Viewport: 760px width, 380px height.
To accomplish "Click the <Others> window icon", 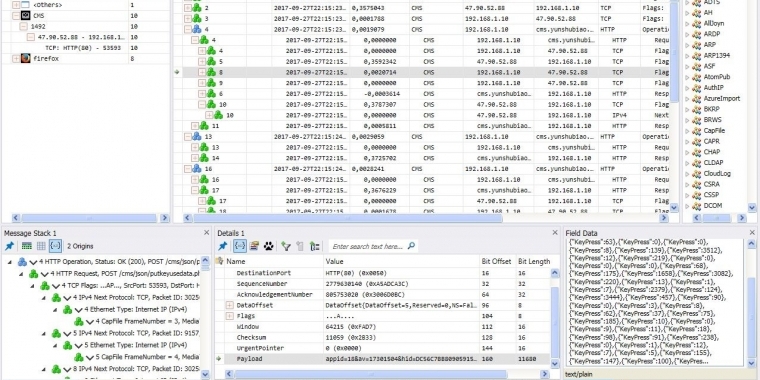I will coord(26,4).
